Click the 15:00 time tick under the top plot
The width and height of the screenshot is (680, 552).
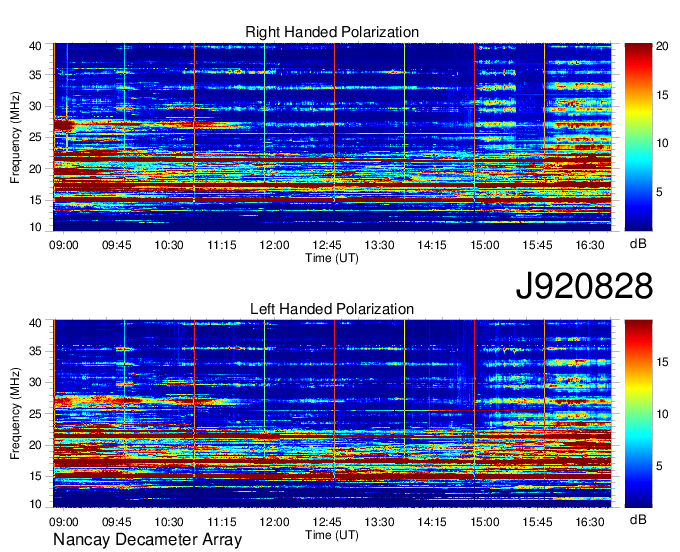[x=485, y=245]
